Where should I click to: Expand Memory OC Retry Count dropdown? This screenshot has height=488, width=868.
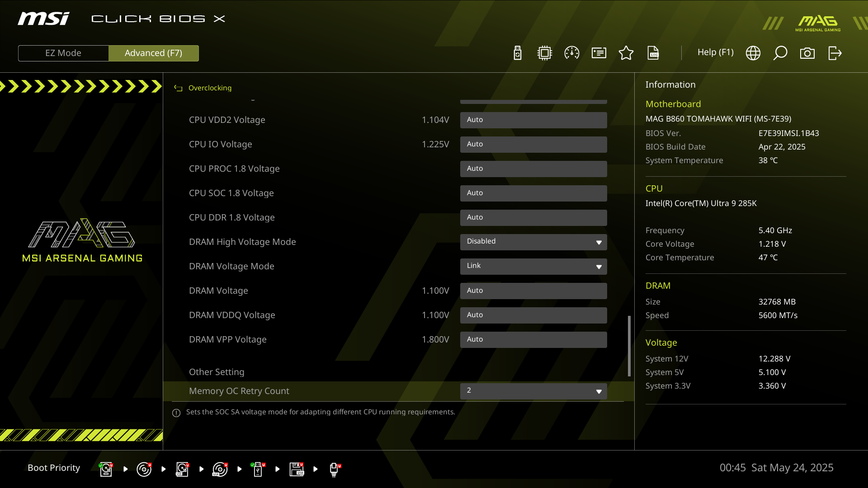coord(533,391)
